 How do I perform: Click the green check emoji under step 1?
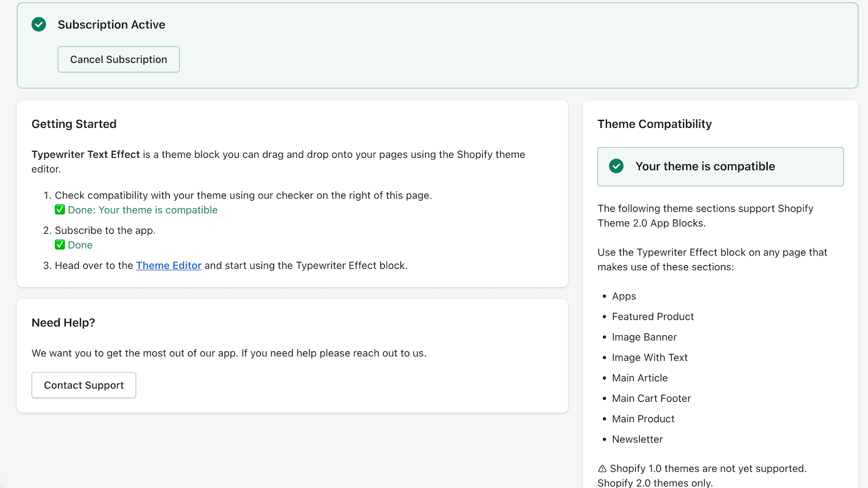(60, 210)
